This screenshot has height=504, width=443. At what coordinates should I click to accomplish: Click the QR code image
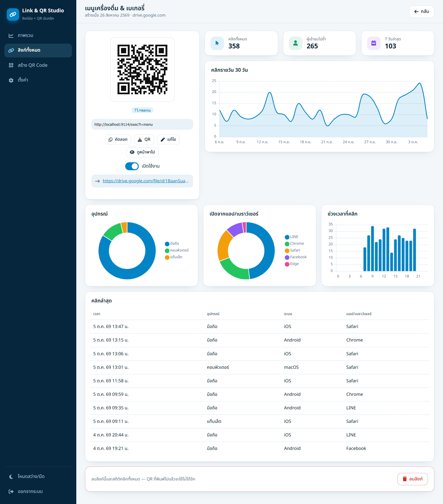142,69
